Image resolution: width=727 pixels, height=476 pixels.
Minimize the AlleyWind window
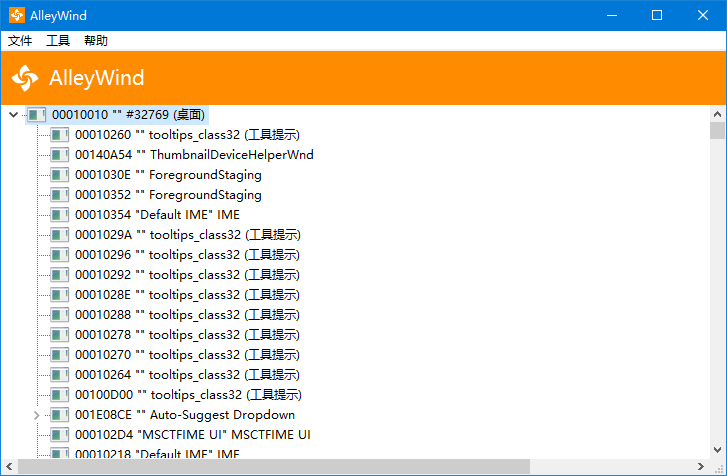(x=612, y=15)
